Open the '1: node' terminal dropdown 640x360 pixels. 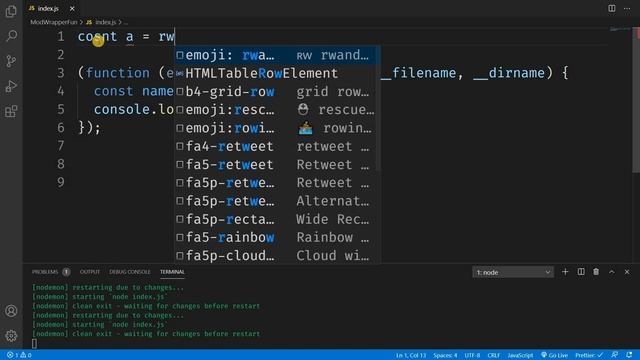pos(513,272)
